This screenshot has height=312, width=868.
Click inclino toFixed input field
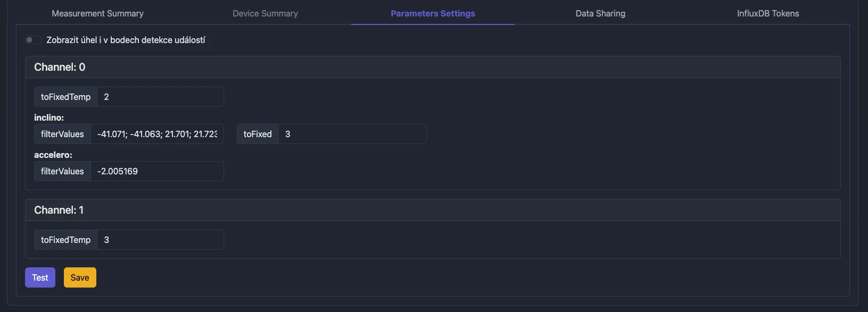[352, 134]
